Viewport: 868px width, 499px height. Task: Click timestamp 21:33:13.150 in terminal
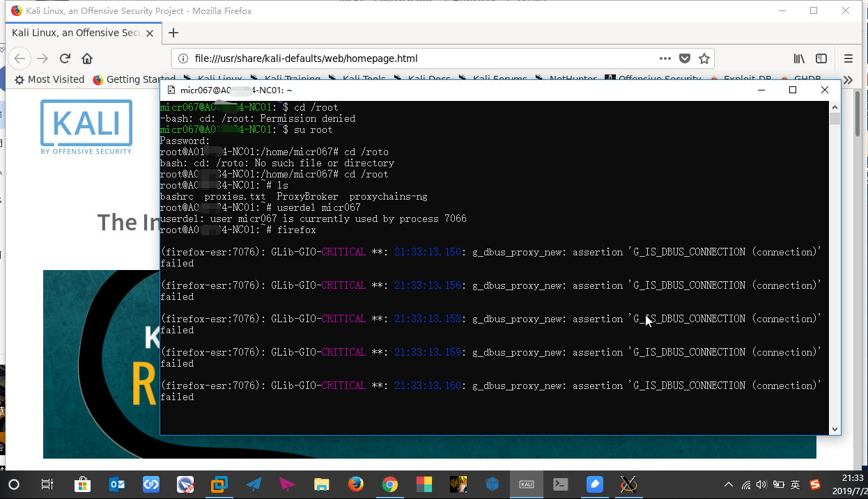pyautogui.click(x=428, y=252)
